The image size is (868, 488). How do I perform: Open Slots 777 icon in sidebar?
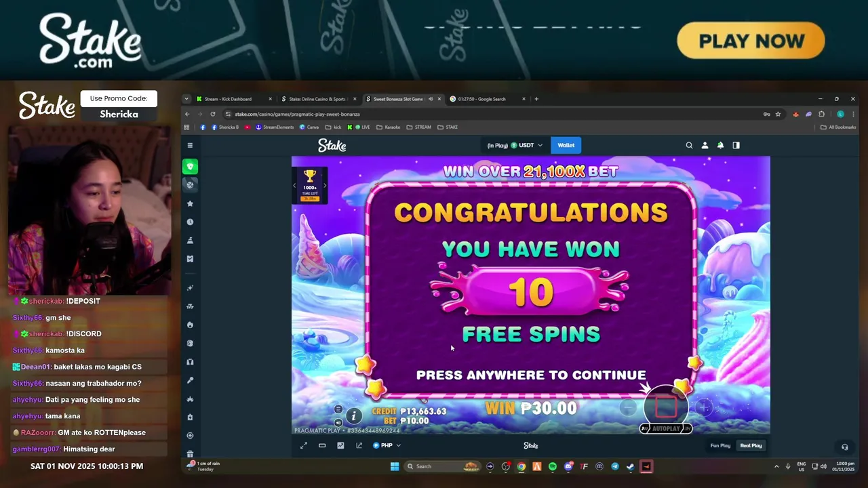191,306
